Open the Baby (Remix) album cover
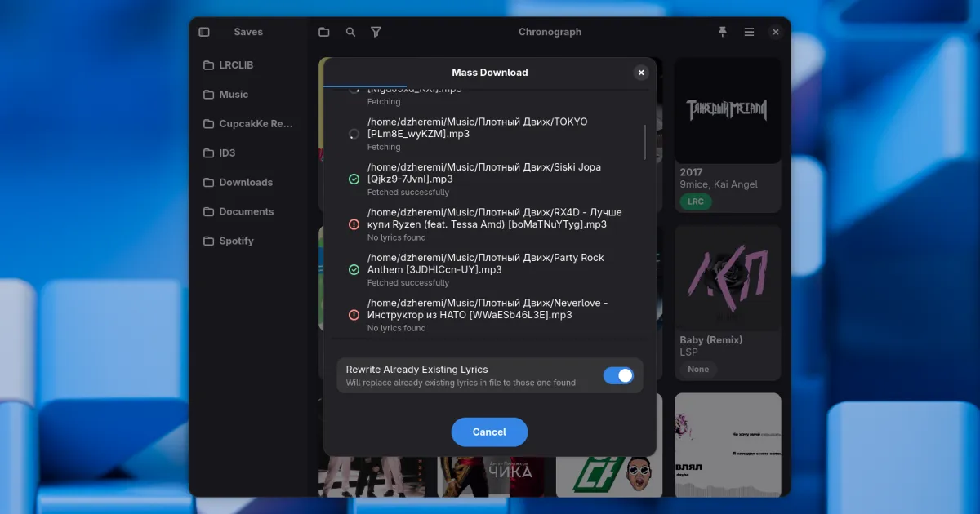Image resolution: width=980 pixels, height=514 pixels. pyautogui.click(x=728, y=277)
